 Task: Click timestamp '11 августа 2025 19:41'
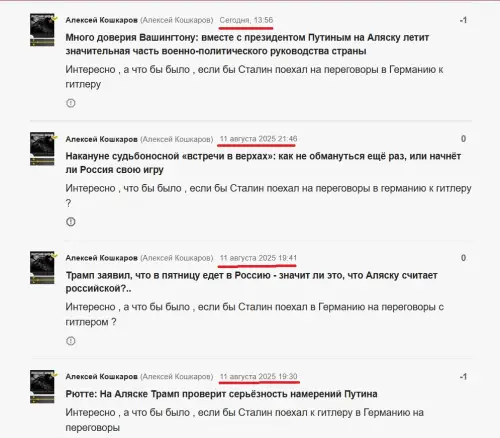(x=258, y=258)
